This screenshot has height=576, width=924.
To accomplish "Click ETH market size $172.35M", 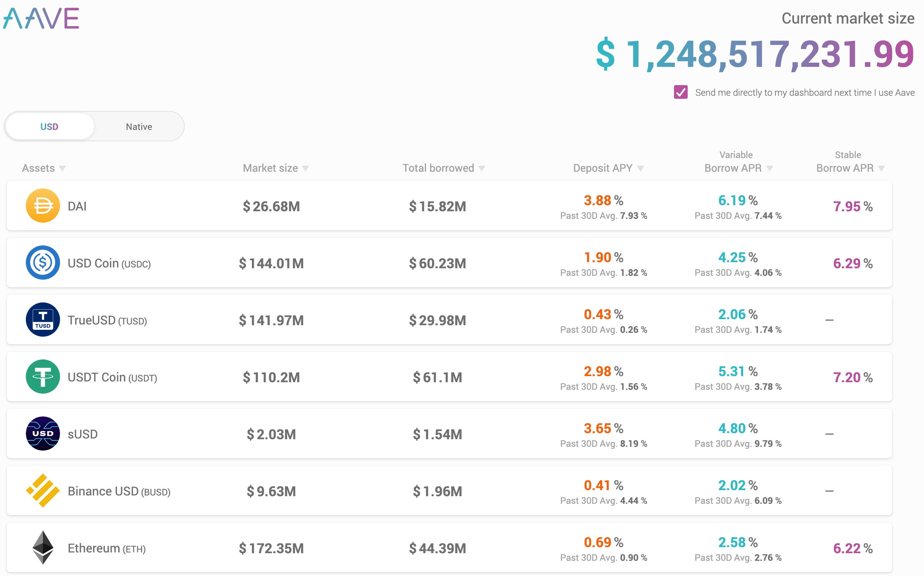I will pyautogui.click(x=271, y=548).
